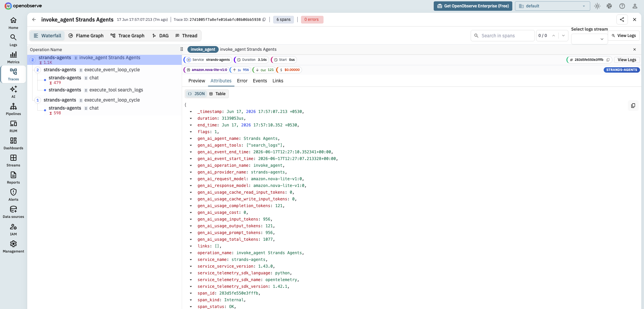Collapse the second execute_event_loop_cycle span
Image resolution: width=644 pixels, height=309 pixels.
click(38, 100)
